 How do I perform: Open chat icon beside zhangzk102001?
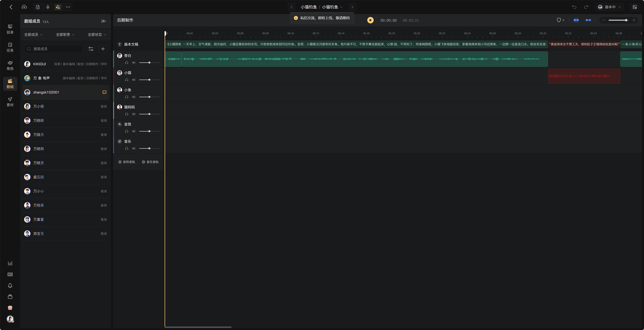104,92
